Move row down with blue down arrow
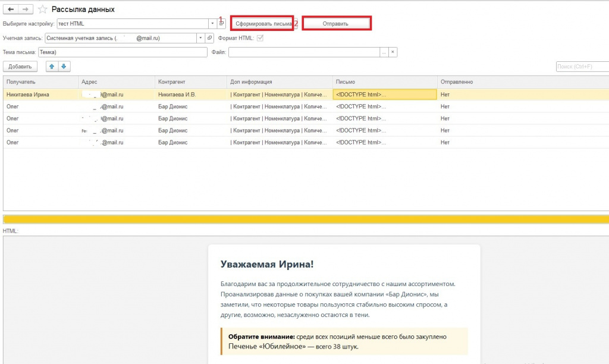The height and width of the screenshot is (364, 609). coord(64,67)
